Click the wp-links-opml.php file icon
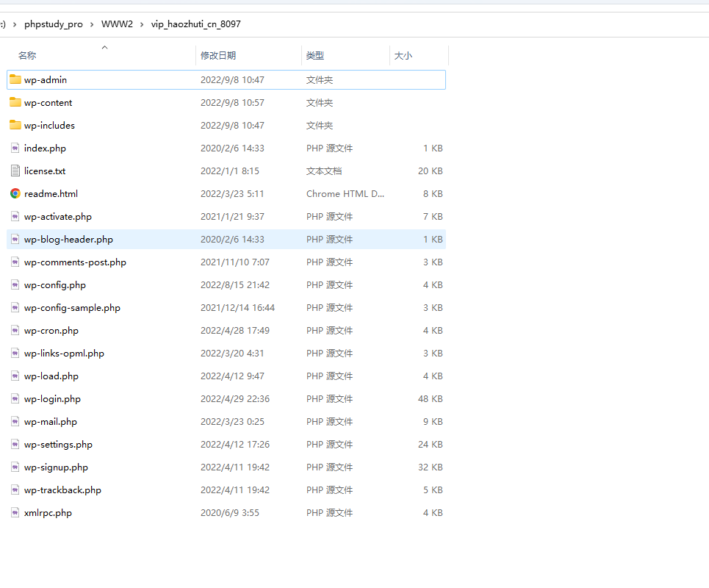This screenshot has height=588, width=709. 15,353
